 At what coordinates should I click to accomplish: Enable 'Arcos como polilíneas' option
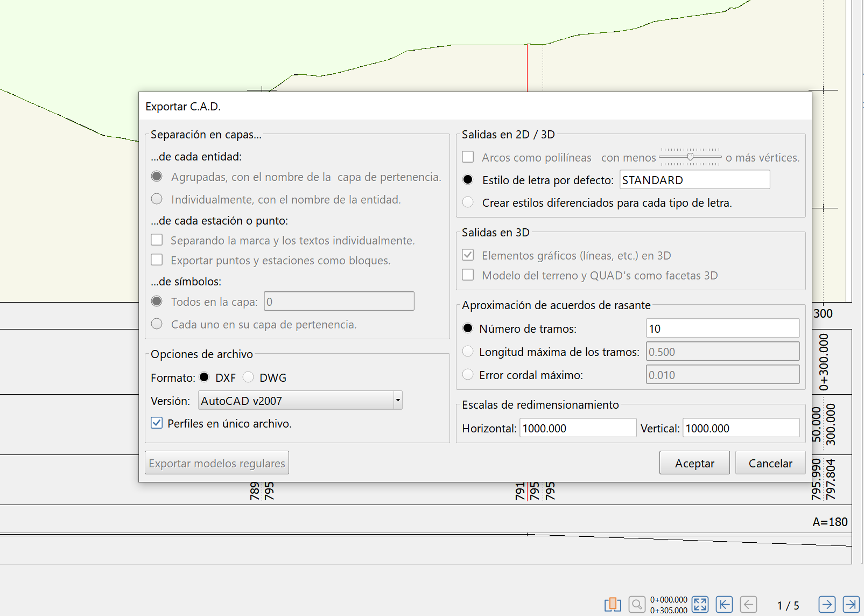tap(468, 157)
